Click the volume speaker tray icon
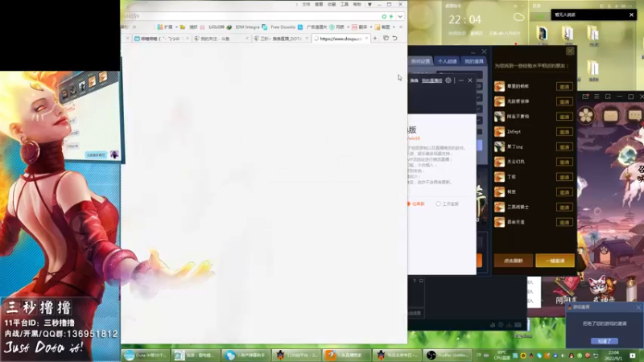The image size is (644, 362). (563, 356)
